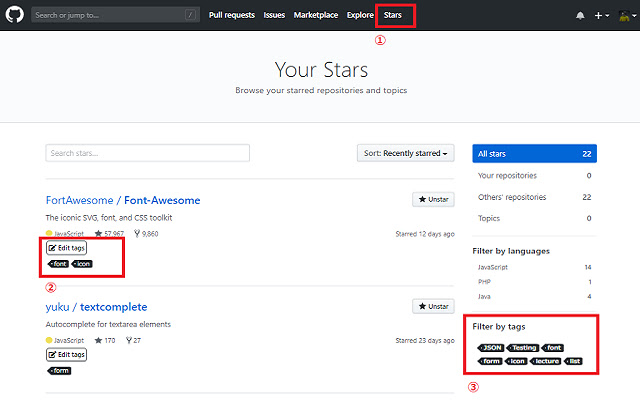Filter by Others' repositories
Image resolution: width=640 pixels, height=400 pixels.
(x=534, y=197)
